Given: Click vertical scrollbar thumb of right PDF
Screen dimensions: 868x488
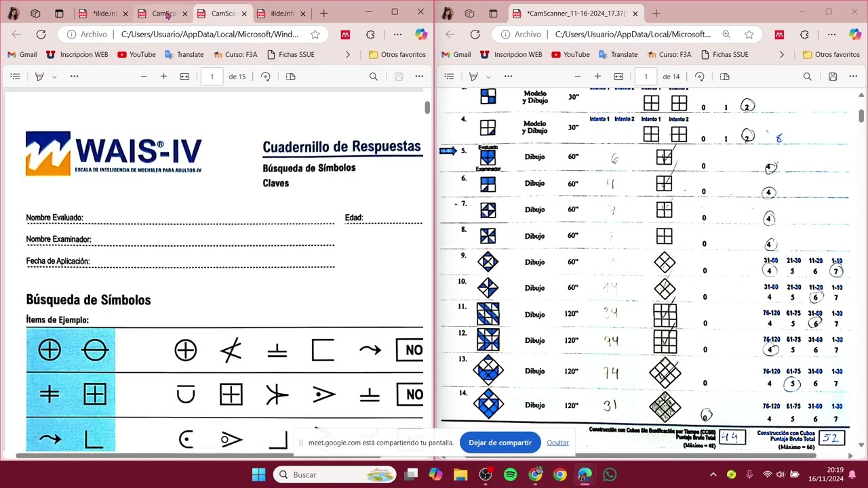Looking at the screenshot, I should (861, 116).
